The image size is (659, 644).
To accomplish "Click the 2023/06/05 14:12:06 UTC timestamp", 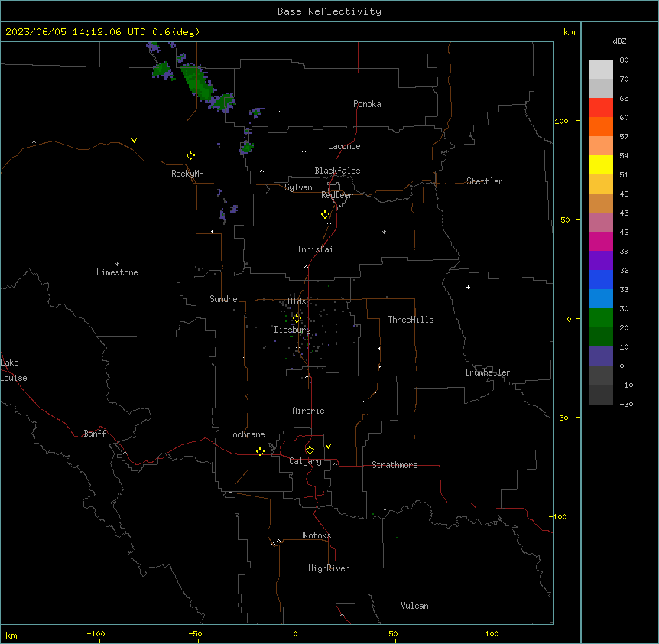I will pos(76,32).
